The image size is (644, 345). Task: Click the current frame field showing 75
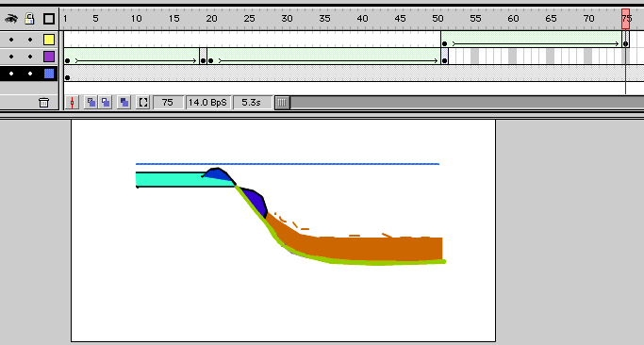click(x=168, y=102)
